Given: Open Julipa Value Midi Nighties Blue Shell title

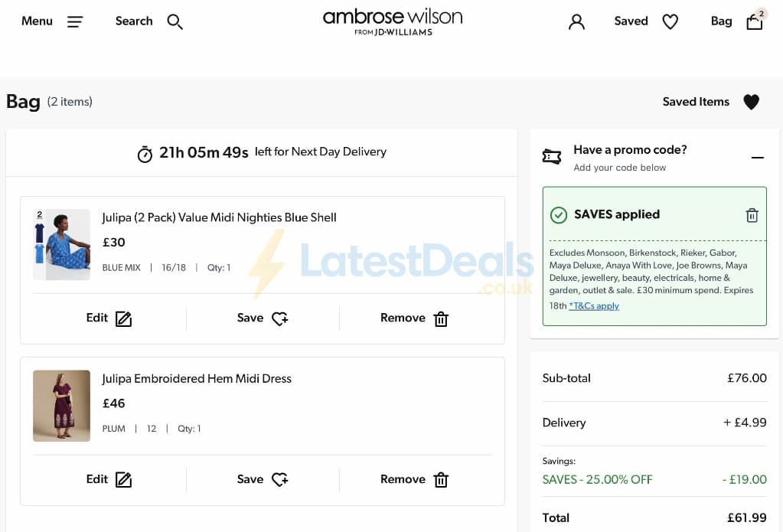Looking at the screenshot, I should click(219, 218).
